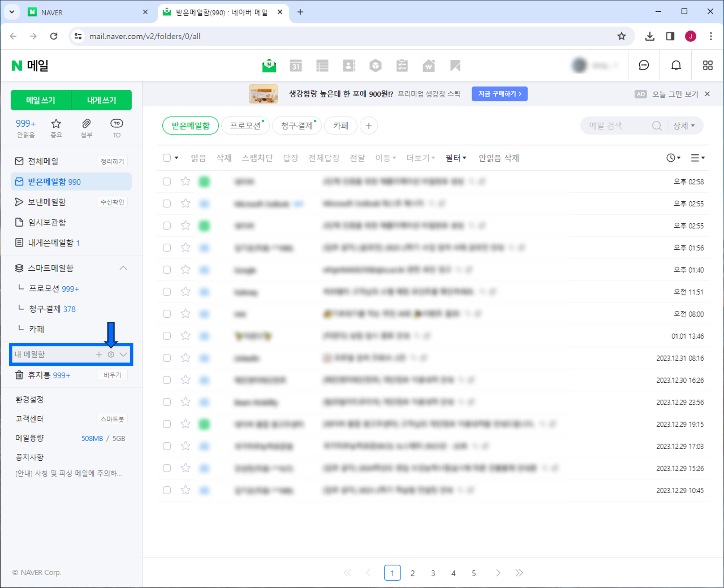Go to page 3 of the mail list
724x588 pixels.
[433, 574]
